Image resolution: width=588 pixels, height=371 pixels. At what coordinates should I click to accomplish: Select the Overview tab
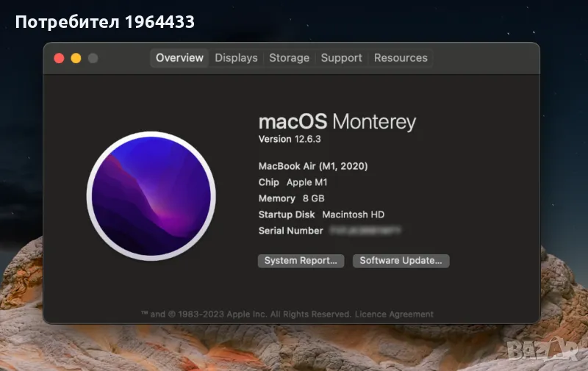coord(179,58)
